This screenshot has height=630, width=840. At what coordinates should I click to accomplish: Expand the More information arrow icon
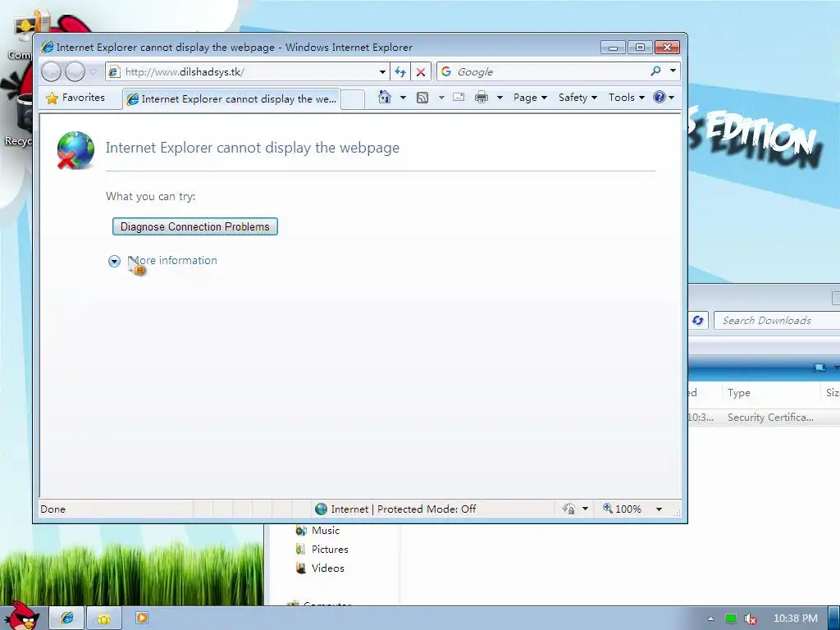pyautogui.click(x=114, y=261)
